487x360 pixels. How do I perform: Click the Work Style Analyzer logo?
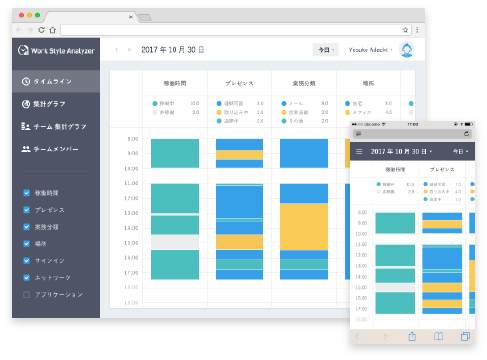pos(56,51)
